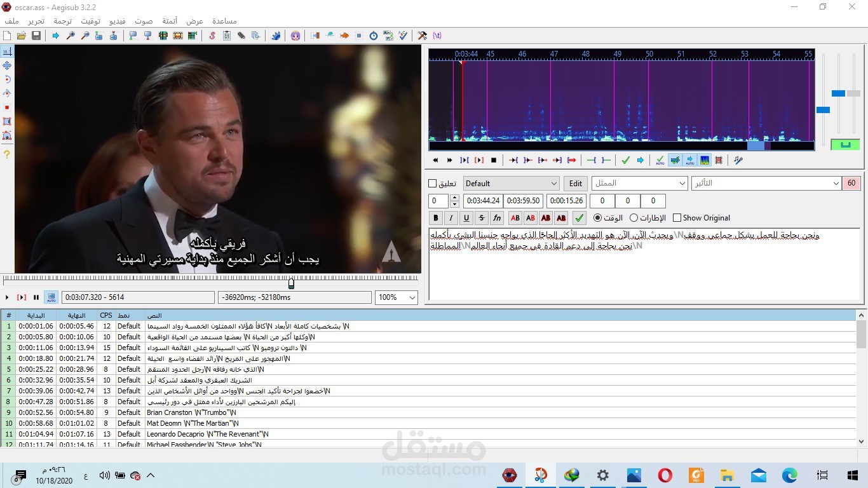Click the Underline U formatting button
Image resolution: width=868 pixels, height=488 pixels.
pos(466,218)
